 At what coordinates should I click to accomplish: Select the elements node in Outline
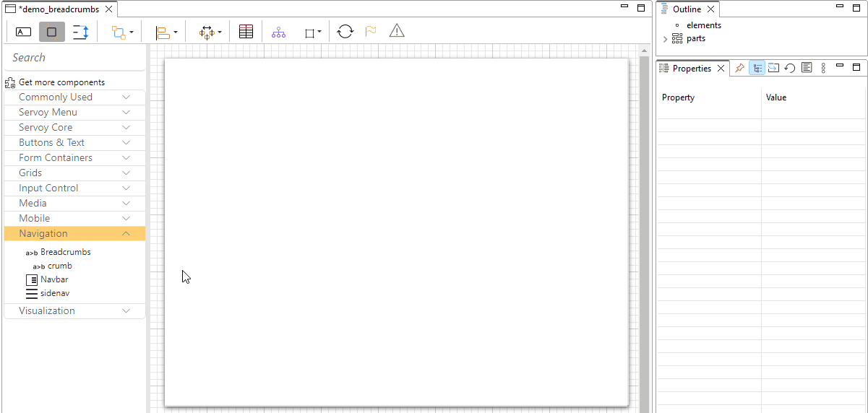pyautogui.click(x=704, y=25)
